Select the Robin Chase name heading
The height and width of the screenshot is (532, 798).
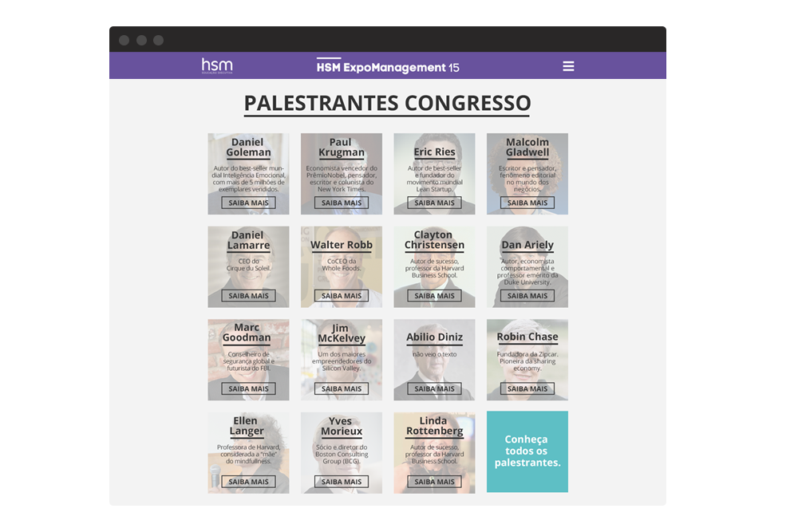point(527,337)
